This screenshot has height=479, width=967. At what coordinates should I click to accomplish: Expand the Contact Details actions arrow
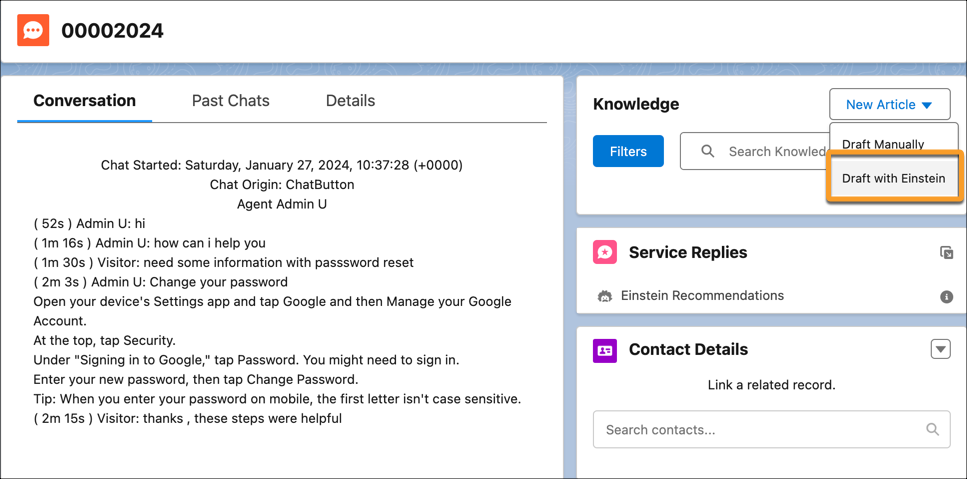(x=940, y=349)
